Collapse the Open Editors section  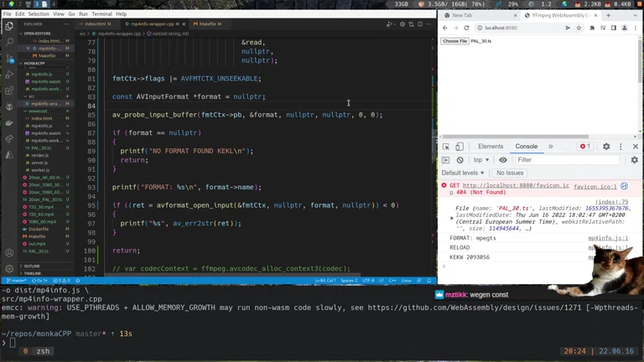(x=37, y=34)
